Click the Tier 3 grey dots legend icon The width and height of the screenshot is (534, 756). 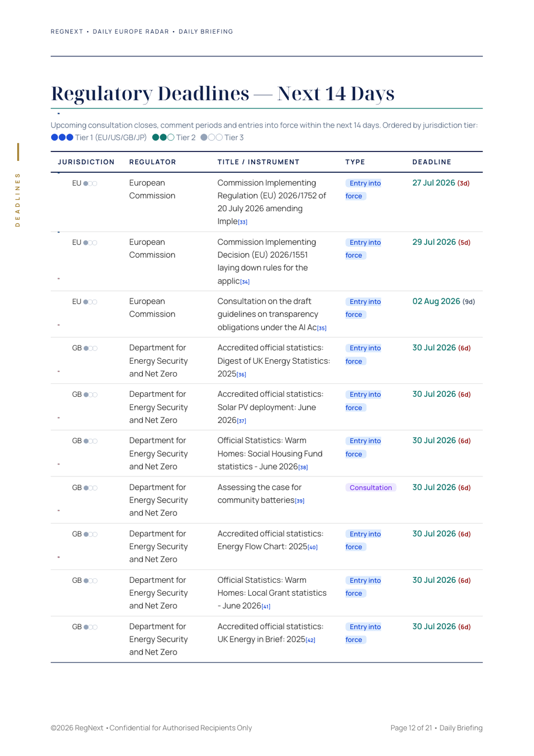(212, 138)
